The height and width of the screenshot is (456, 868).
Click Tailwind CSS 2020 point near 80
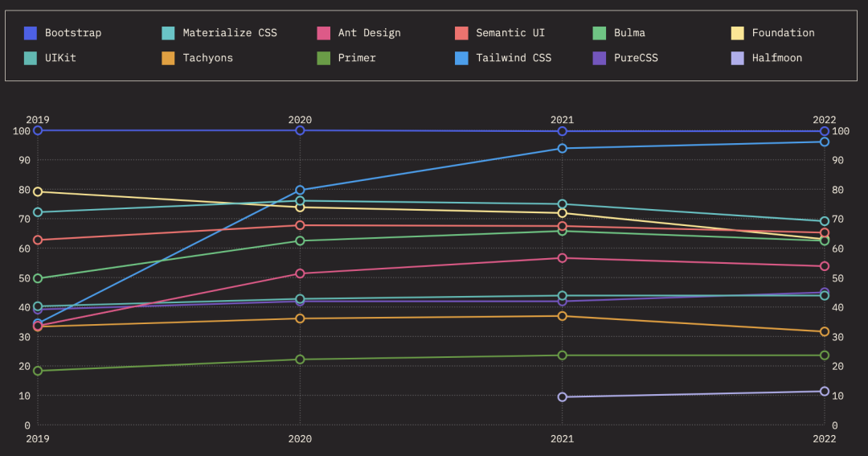click(x=300, y=190)
